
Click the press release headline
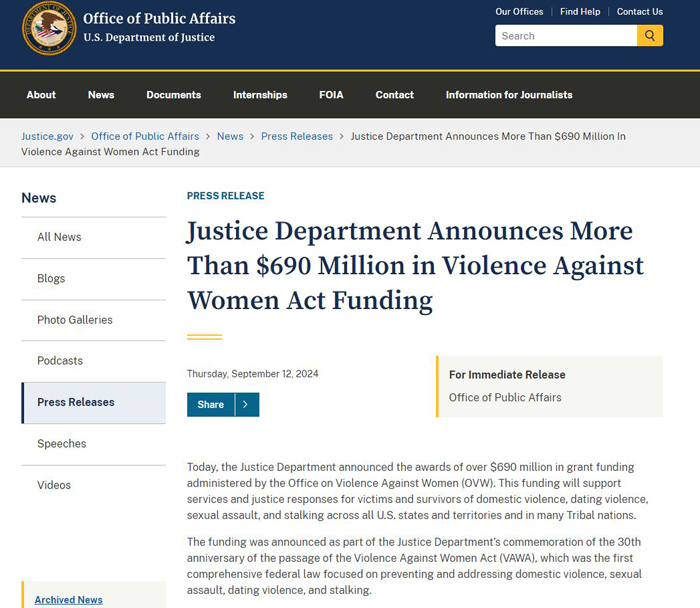(x=415, y=265)
